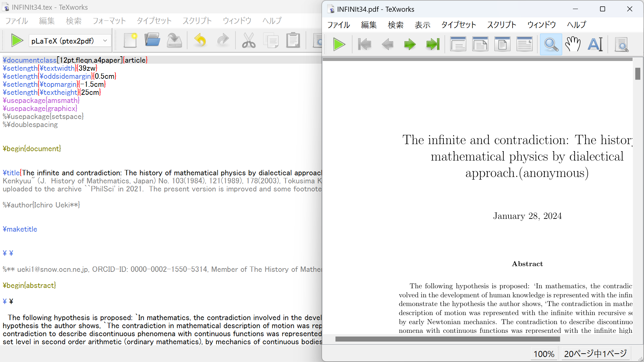
Task: Open ファイル menu in the editor window
Action: [17, 21]
